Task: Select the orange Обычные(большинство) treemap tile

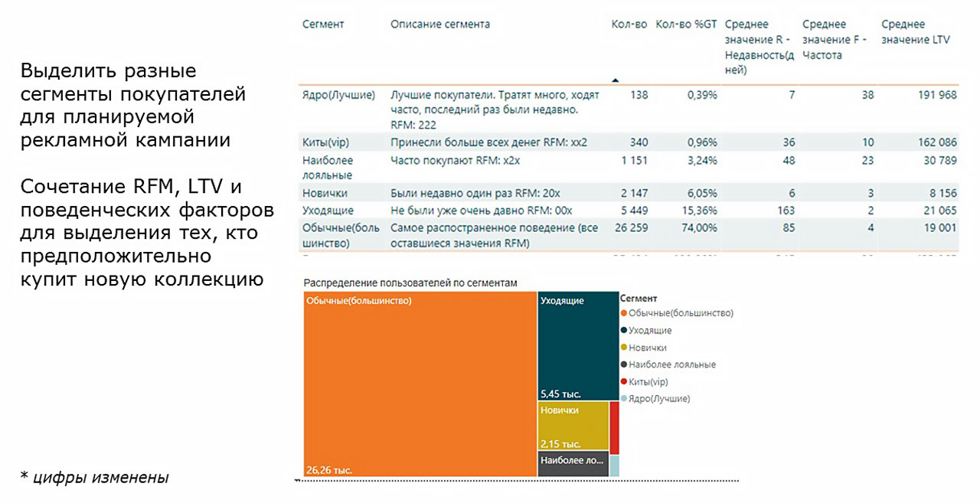Action: click(420, 384)
